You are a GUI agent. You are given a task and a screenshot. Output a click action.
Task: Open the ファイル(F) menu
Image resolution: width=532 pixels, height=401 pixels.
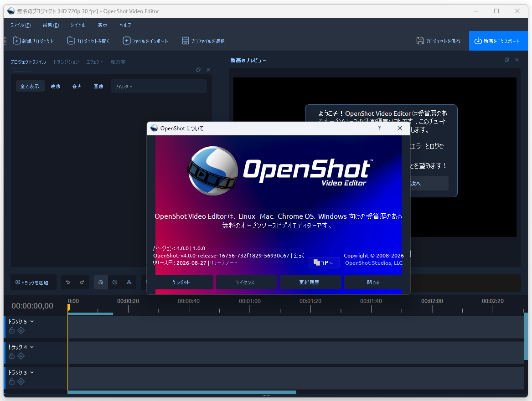21,25
